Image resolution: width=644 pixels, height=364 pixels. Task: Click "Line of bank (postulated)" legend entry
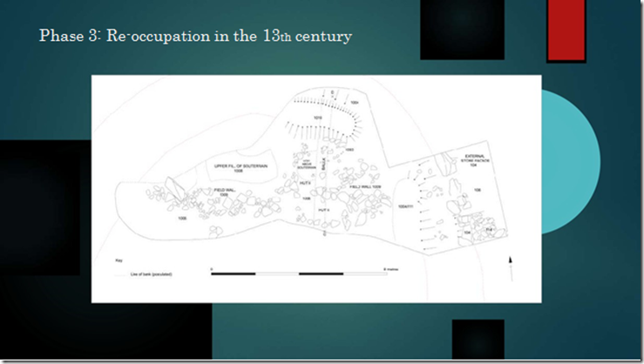point(151,274)
